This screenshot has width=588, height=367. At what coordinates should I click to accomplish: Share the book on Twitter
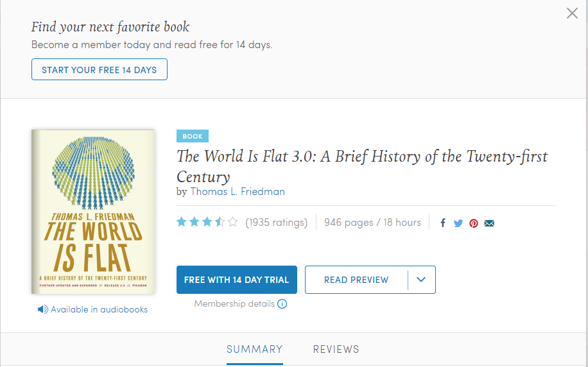pos(458,223)
